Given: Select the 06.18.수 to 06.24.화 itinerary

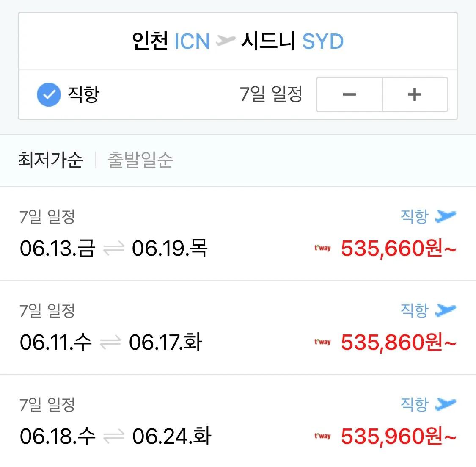Looking at the screenshot, I should click(x=116, y=436).
